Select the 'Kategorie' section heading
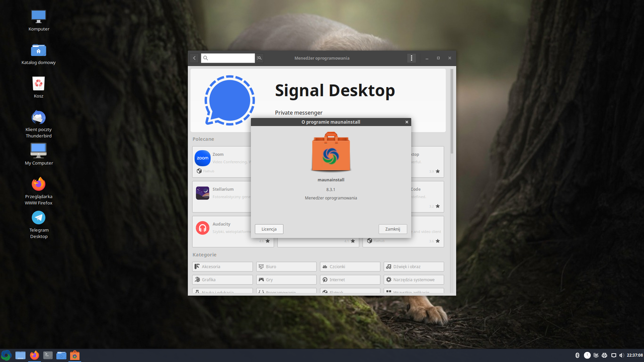 click(204, 254)
